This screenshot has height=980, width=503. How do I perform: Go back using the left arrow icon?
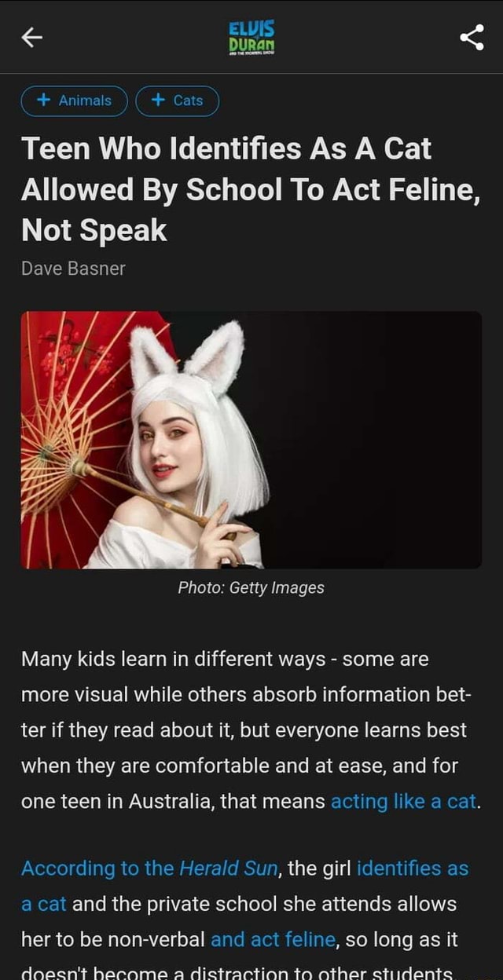(31, 37)
